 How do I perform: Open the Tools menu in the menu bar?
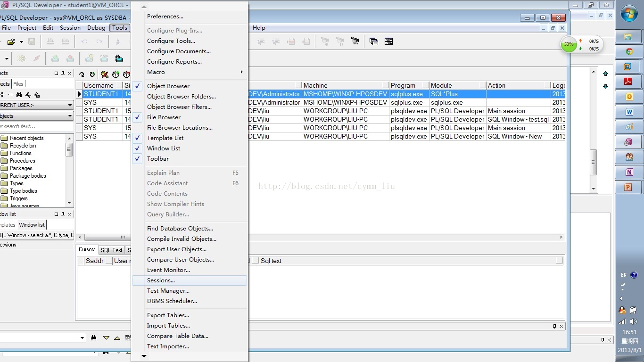pos(120,28)
